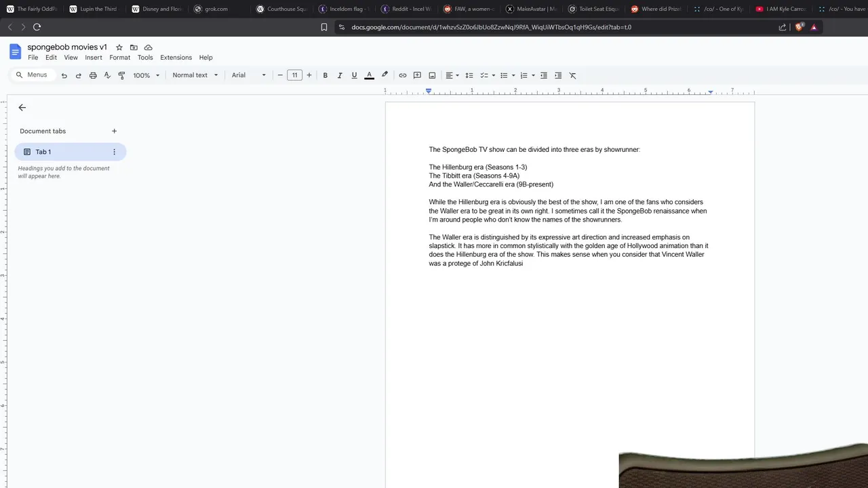
Task: Switch to the Lupin the Third browser tab
Action: [x=94, y=9]
